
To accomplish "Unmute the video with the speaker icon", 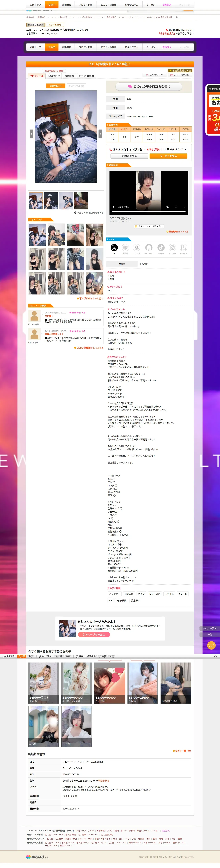I will (168, 207).
